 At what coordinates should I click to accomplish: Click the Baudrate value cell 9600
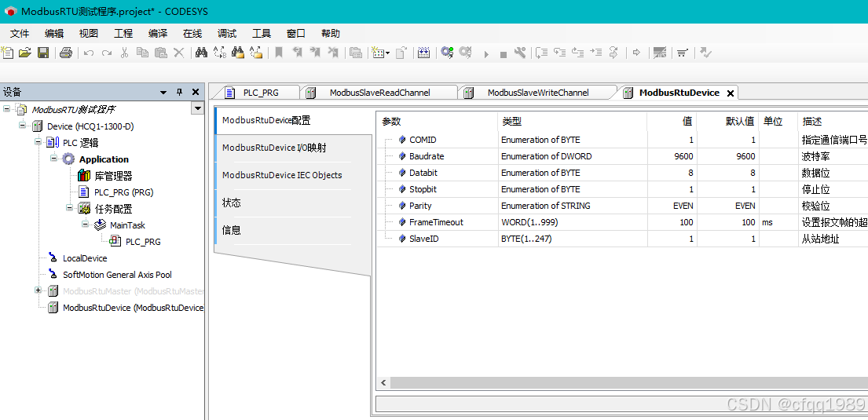(x=672, y=156)
